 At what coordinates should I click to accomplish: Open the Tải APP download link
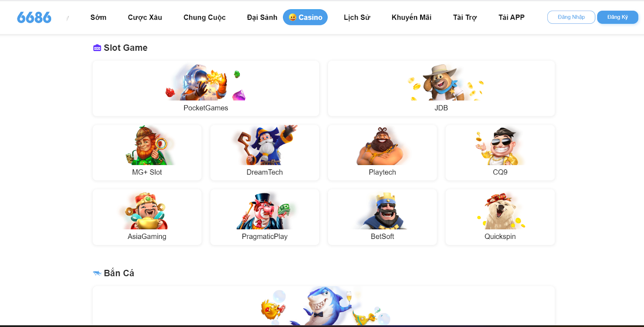click(x=511, y=17)
